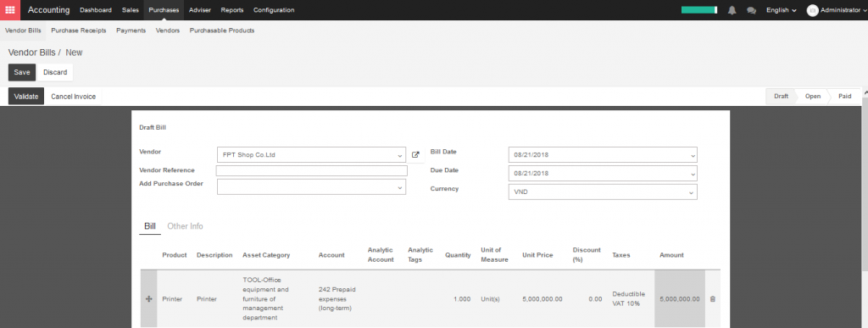Switch to the Bill tab
Viewport: 868px width, 328px height.
click(150, 226)
